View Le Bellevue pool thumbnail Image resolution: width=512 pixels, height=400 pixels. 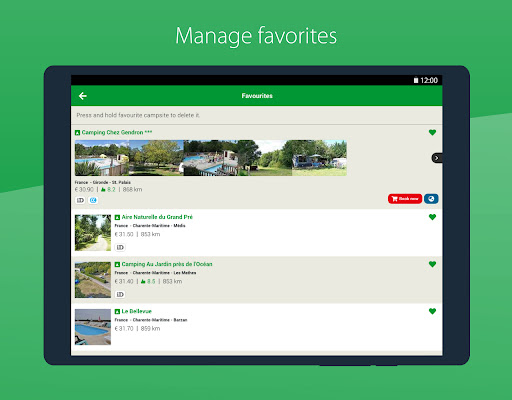[x=93, y=327]
